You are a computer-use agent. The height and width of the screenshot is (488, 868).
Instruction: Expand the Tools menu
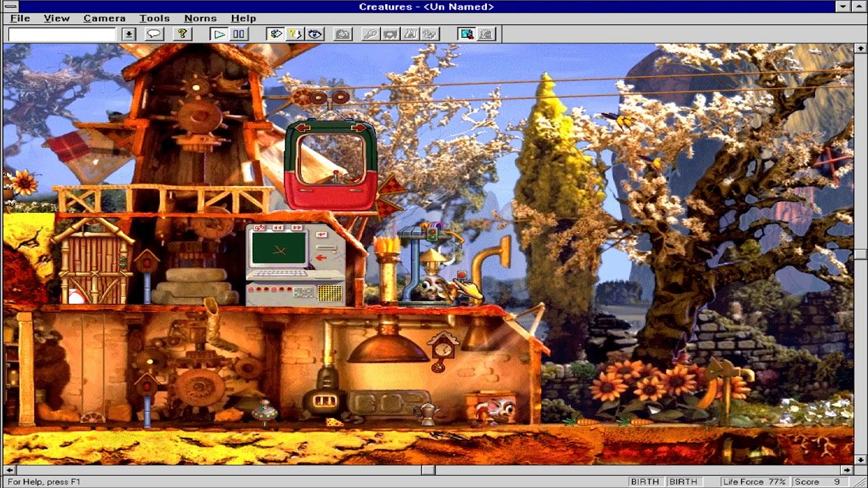pos(155,18)
